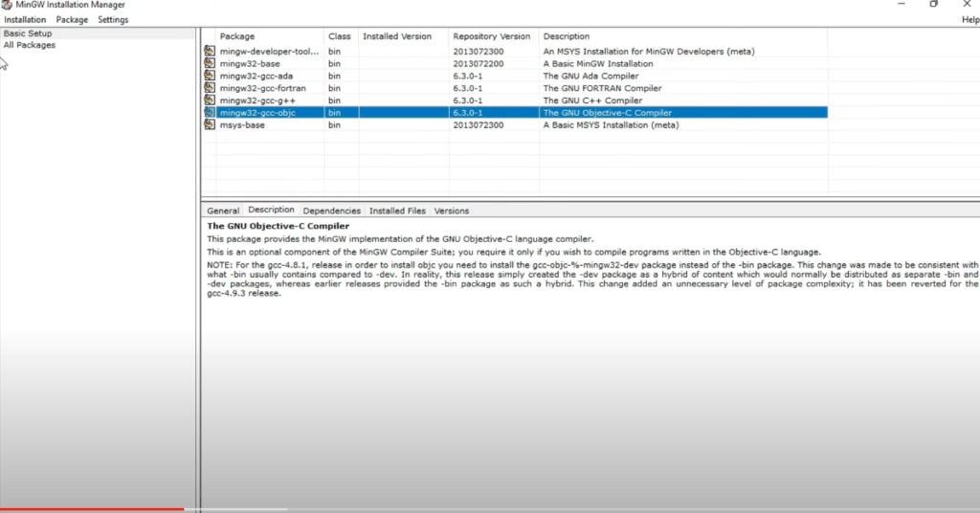Select the mingw32-gcc-g++ package name
The height and width of the screenshot is (513, 980).
click(257, 100)
